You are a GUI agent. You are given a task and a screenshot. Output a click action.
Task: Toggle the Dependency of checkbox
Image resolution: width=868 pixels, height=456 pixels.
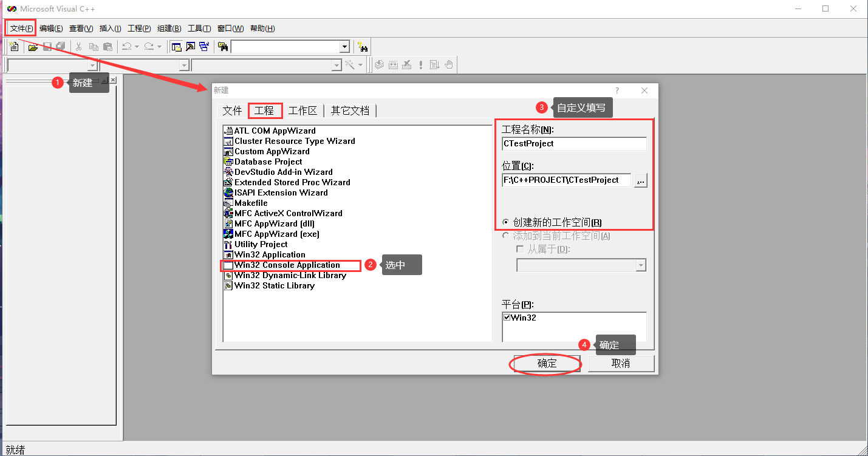[519, 249]
